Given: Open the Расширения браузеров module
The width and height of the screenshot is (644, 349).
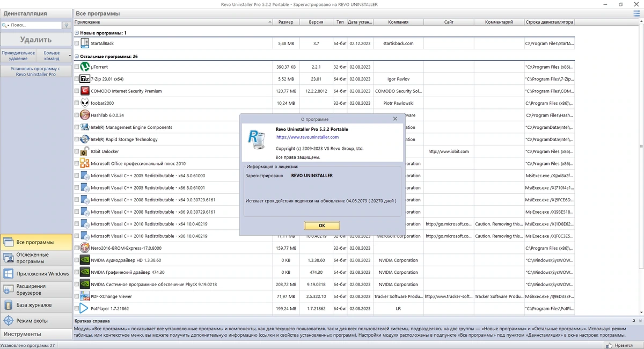Looking at the screenshot, I should [36, 289].
